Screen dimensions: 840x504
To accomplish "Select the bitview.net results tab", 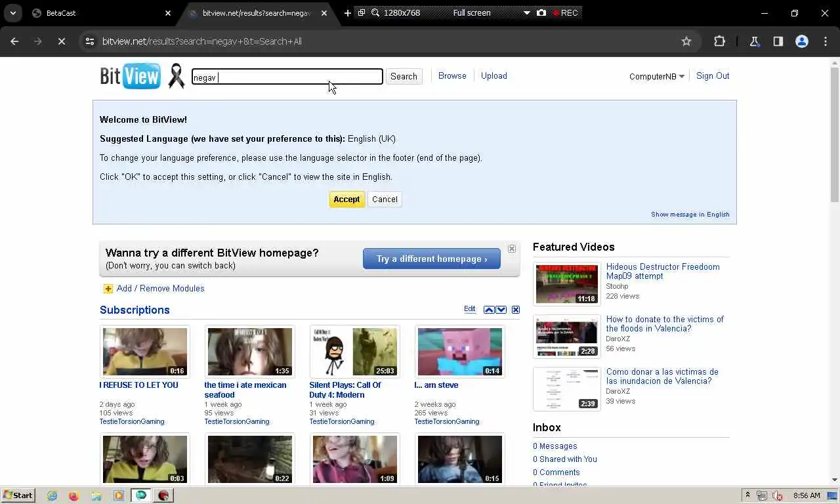I will coord(256,13).
